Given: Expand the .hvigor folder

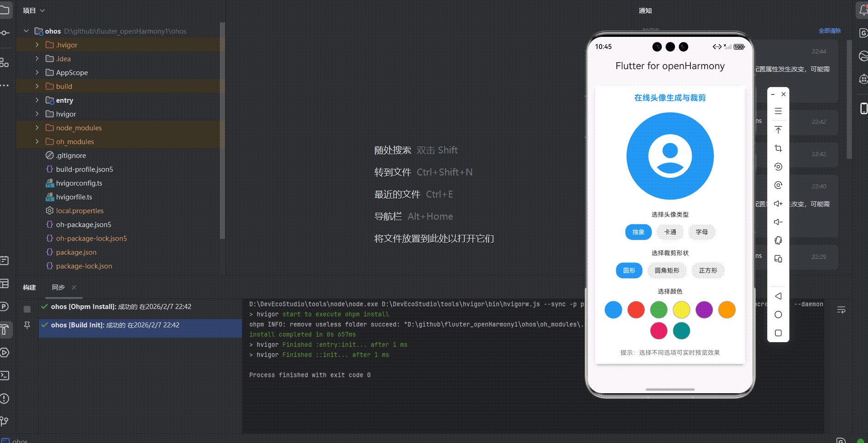Looking at the screenshot, I should 37,45.
